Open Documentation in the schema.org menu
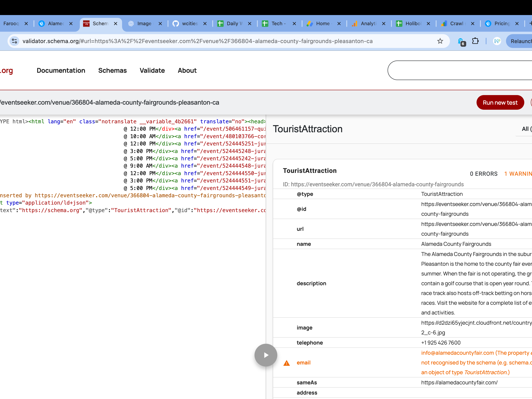Screen dimensions: 532x399 coord(61,70)
